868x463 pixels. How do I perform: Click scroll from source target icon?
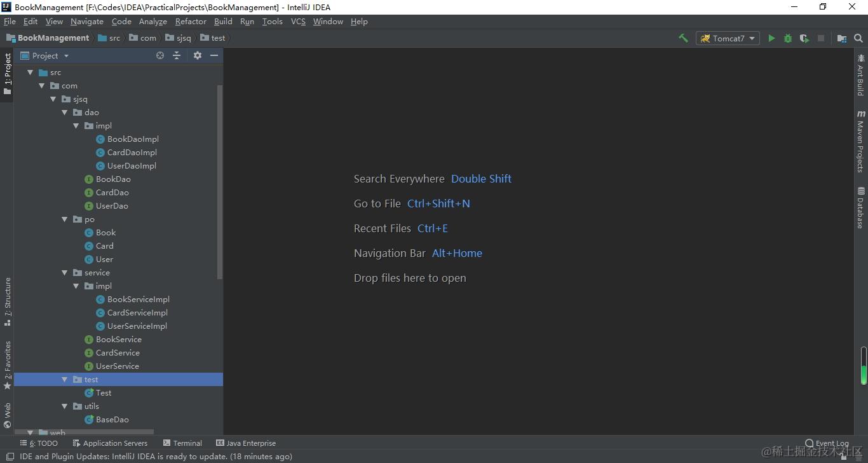click(x=160, y=56)
